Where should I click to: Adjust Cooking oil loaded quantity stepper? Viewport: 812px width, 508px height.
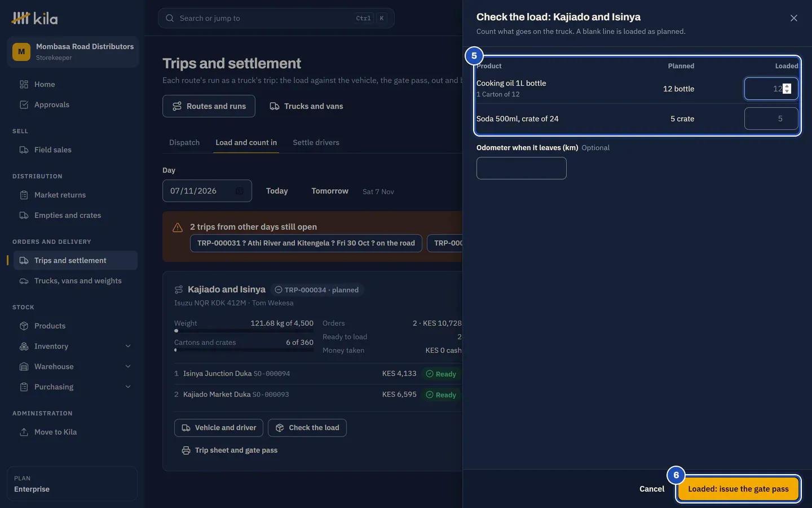[x=787, y=89]
